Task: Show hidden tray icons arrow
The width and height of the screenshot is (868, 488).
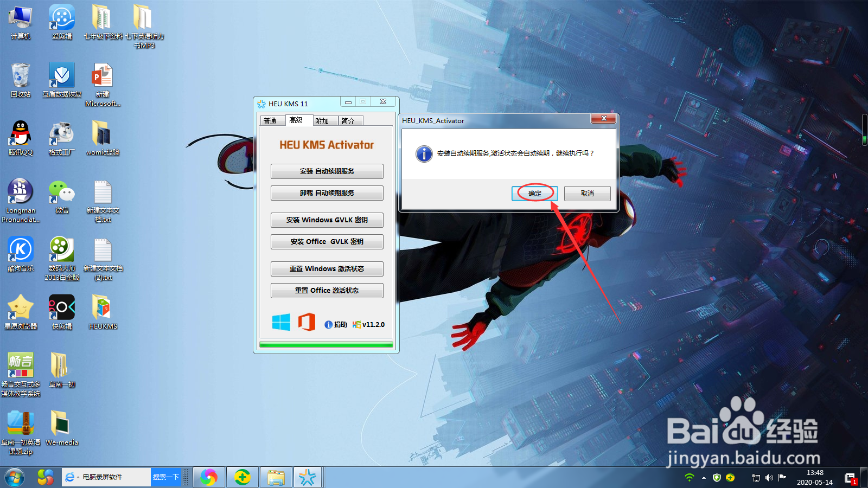Action: pyautogui.click(x=704, y=478)
